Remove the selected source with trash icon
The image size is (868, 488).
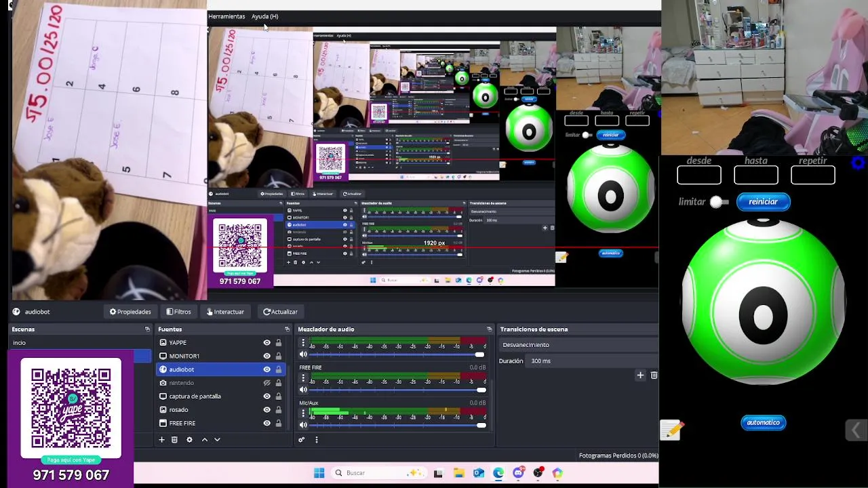point(174,440)
